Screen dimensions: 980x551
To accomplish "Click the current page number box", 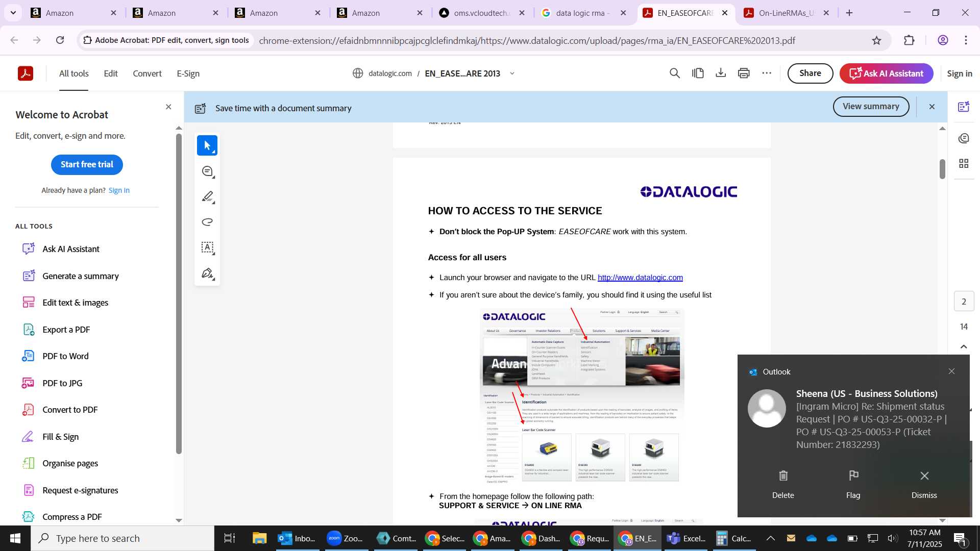I will [x=964, y=301].
